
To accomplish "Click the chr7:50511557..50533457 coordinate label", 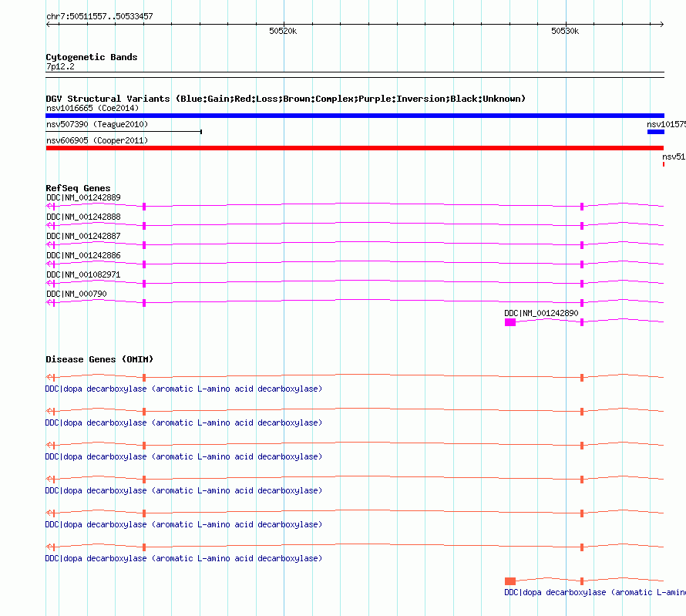I will pyautogui.click(x=99, y=16).
